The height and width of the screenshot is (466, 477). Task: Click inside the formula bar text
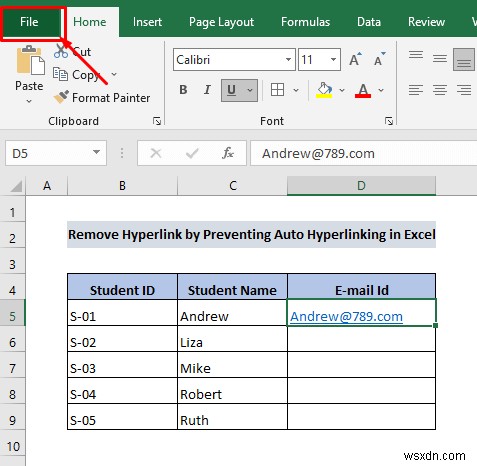[318, 153]
